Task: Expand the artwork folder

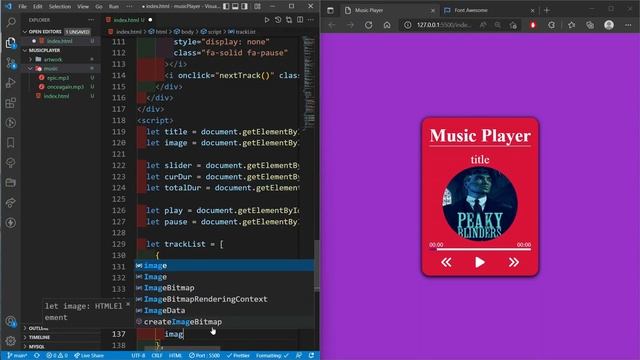Action: point(53,60)
